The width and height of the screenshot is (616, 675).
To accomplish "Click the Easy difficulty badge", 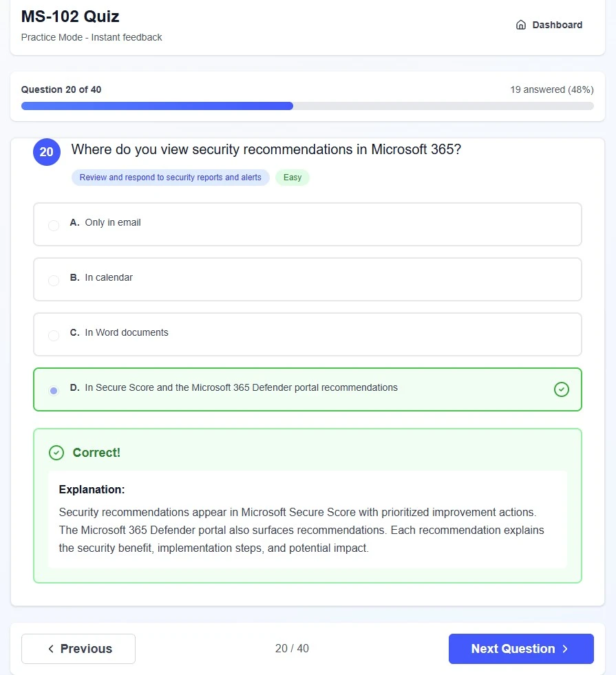I will click(x=292, y=177).
